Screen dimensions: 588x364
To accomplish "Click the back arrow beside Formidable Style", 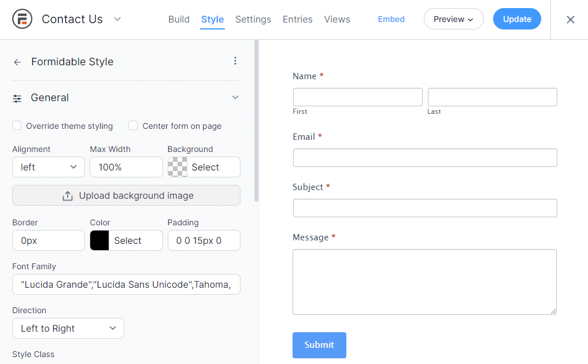I will point(17,62).
